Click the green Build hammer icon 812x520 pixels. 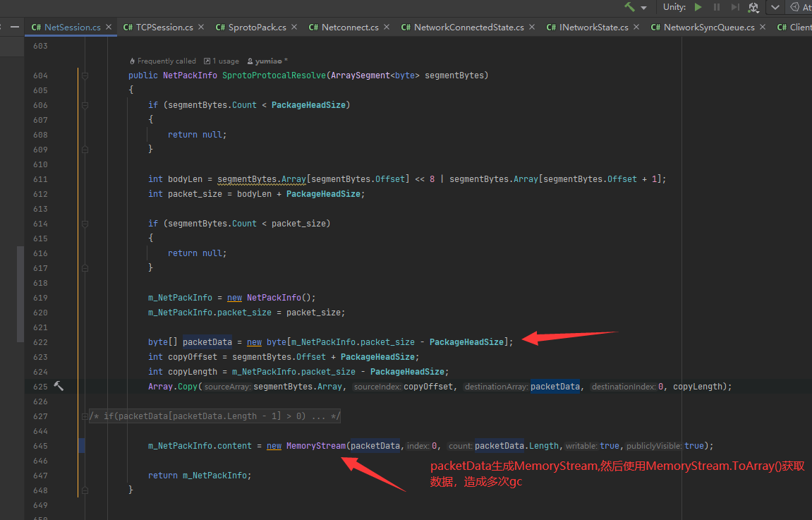click(x=629, y=7)
